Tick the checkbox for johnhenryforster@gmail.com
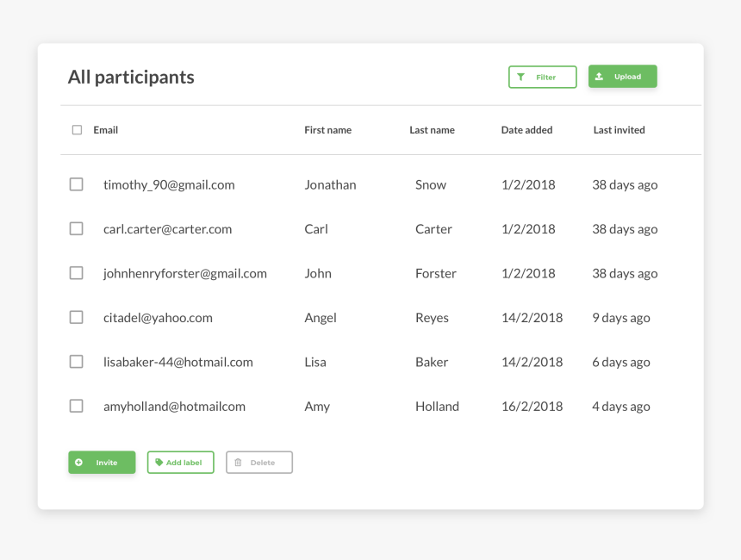The width and height of the screenshot is (741, 560). (x=77, y=273)
